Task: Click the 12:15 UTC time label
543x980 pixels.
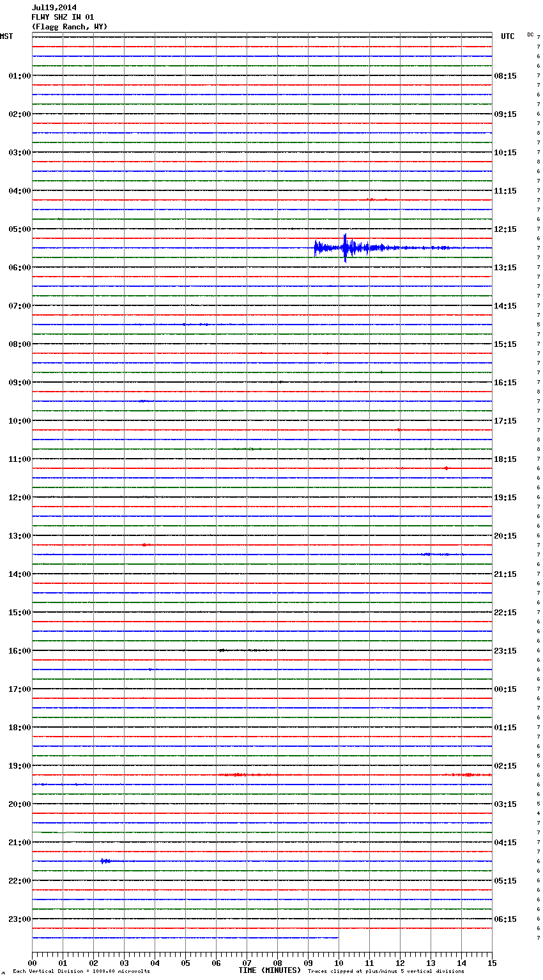Action: click(505, 229)
